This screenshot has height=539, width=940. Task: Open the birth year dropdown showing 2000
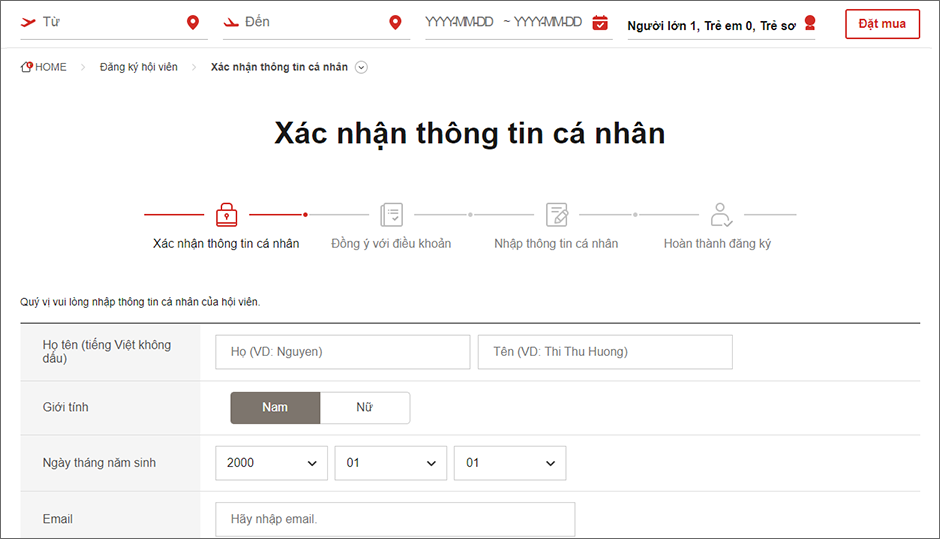(x=271, y=463)
